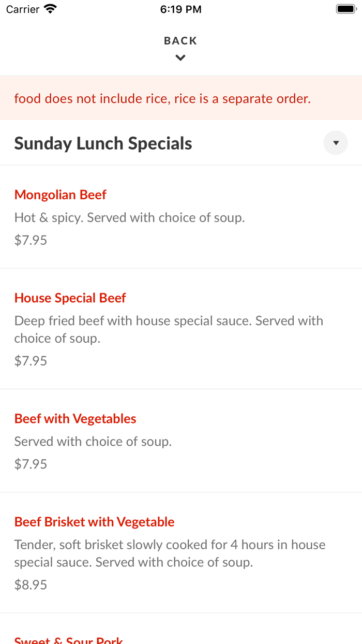362x644 pixels.
Task: Click the downward chevron below BACK
Action: 180,57
